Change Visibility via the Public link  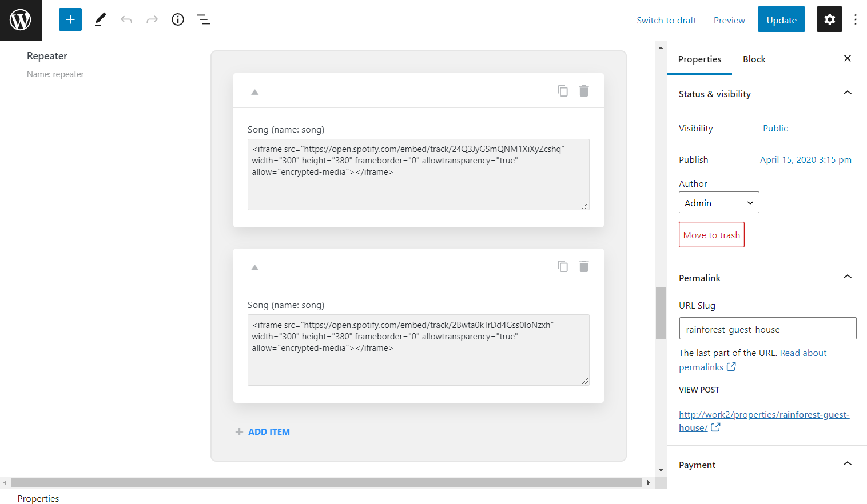[x=775, y=128]
